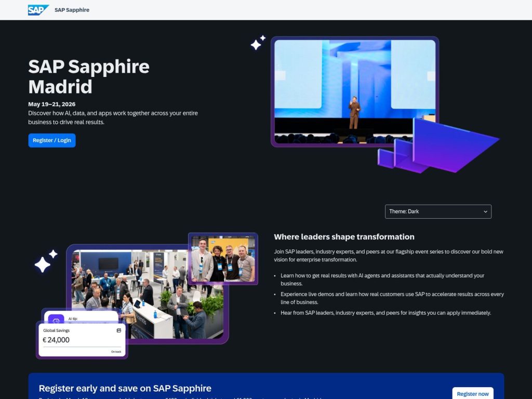
Task: Click the diamond icon on the AI tip card
Action: 56,320
